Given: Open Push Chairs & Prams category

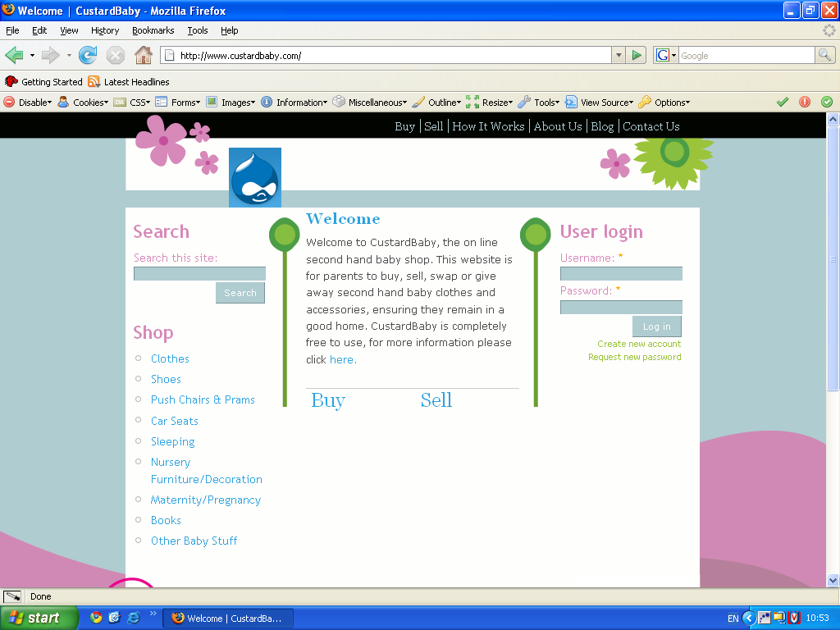Looking at the screenshot, I should [x=203, y=399].
